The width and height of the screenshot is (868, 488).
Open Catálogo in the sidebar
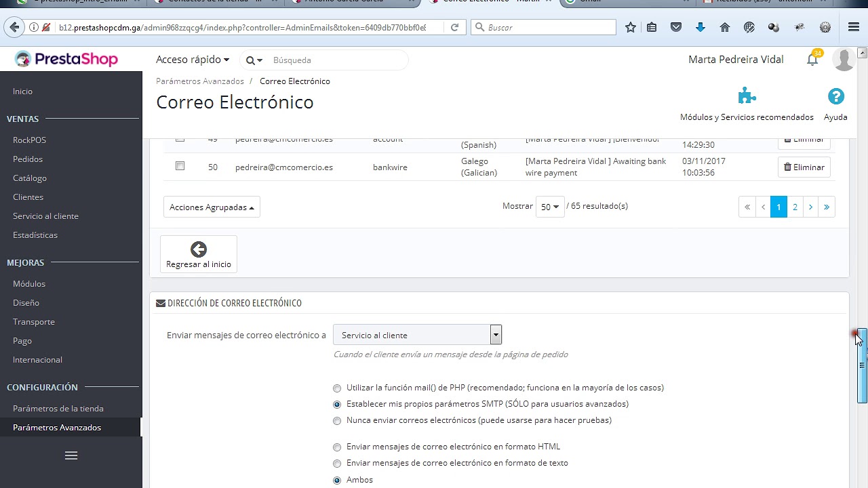click(30, 178)
